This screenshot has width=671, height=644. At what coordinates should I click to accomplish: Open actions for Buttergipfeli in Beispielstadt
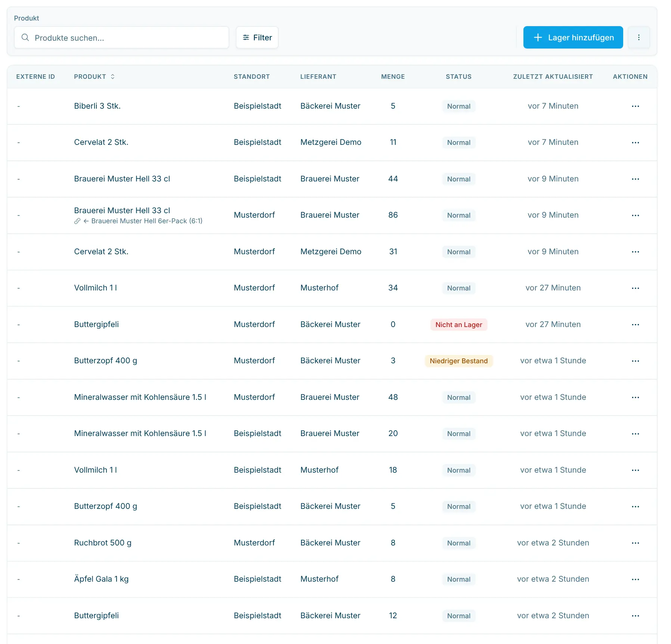coord(636,616)
